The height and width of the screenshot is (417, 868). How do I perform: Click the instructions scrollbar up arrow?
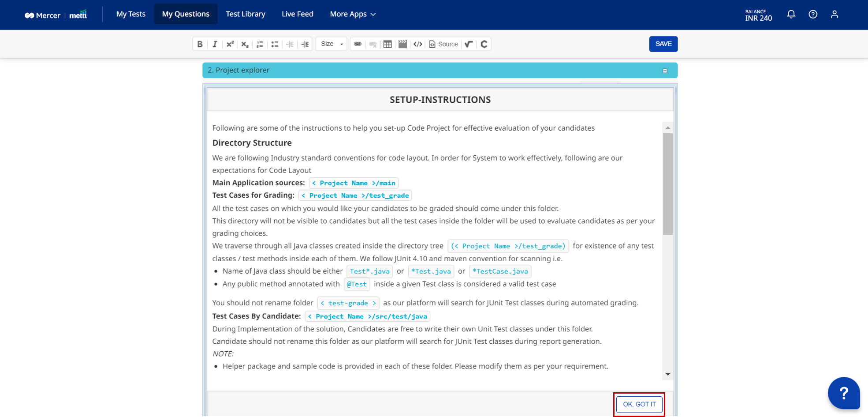point(668,128)
